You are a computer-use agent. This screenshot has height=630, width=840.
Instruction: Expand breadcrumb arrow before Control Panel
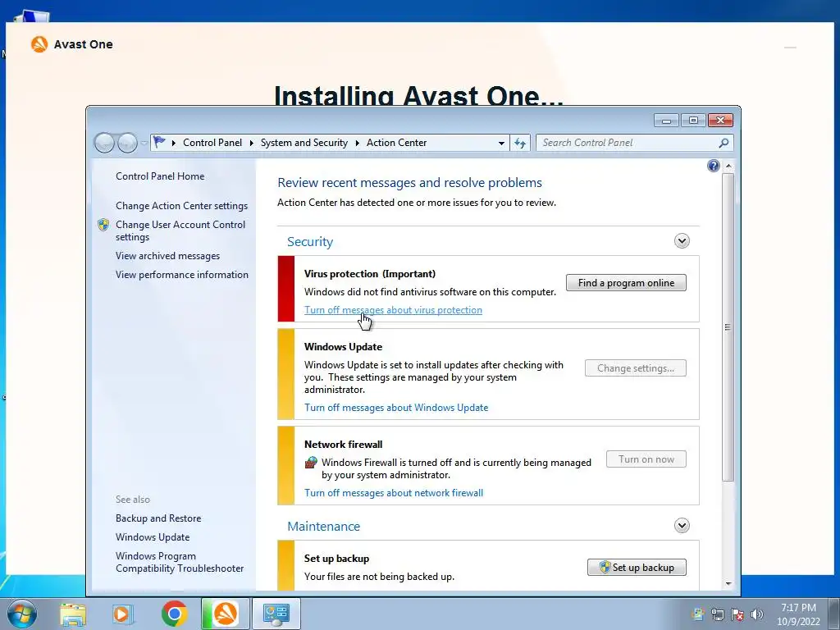pyautogui.click(x=174, y=143)
